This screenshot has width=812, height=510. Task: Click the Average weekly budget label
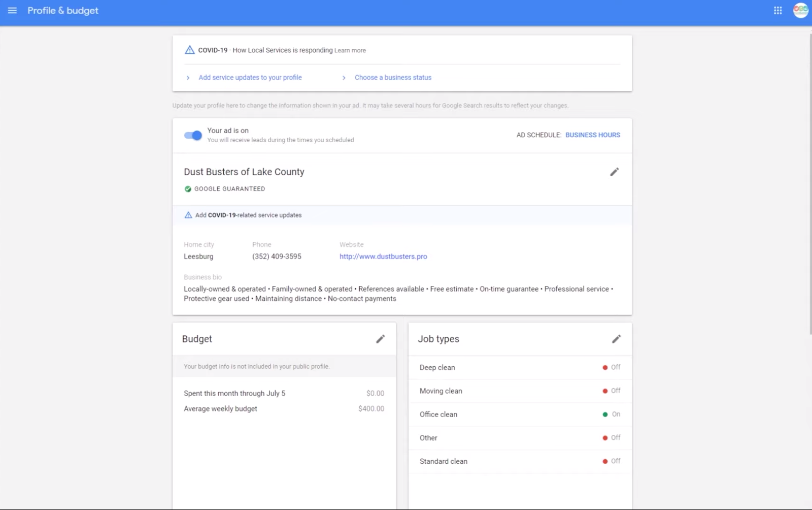tap(220, 408)
